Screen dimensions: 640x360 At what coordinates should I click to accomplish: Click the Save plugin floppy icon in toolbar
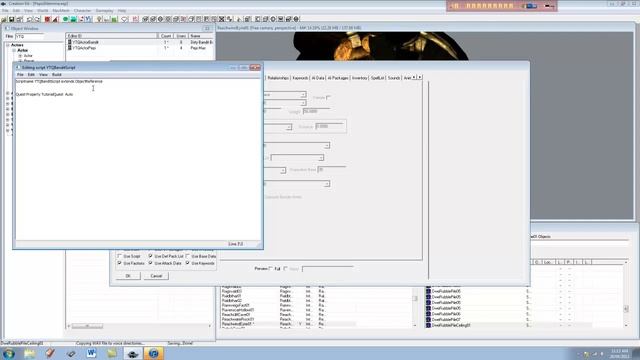coord(11,19)
